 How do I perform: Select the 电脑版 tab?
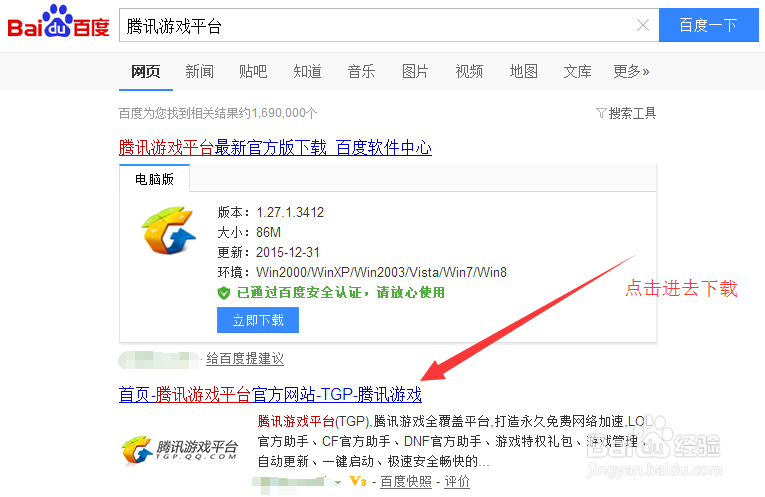pyautogui.click(x=154, y=179)
